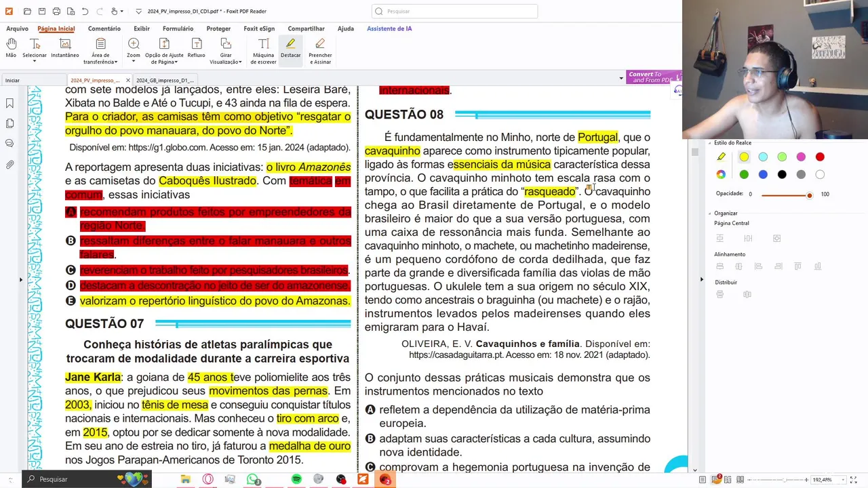
Task: Click the first Página Central centering icon
Action: click(x=720, y=239)
